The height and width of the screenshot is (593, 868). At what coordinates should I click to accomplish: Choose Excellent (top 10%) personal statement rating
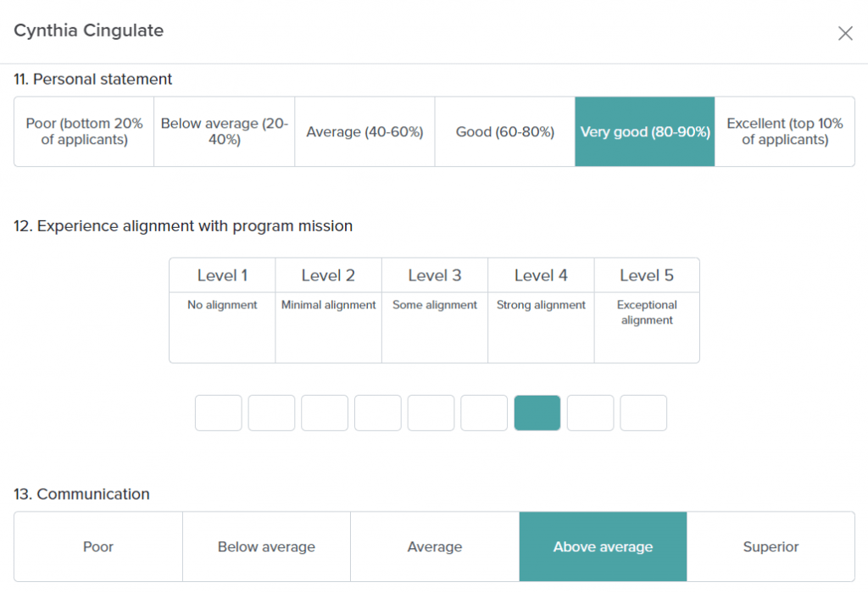point(785,131)
